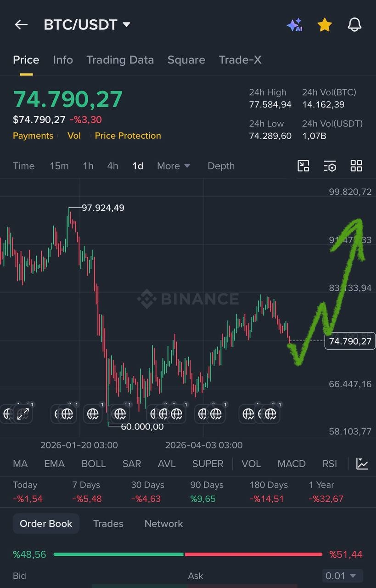Viewport: 376px width, 588px height.
Task: Expand chart to fullscreen icon
Action: (x=22, y=414)
